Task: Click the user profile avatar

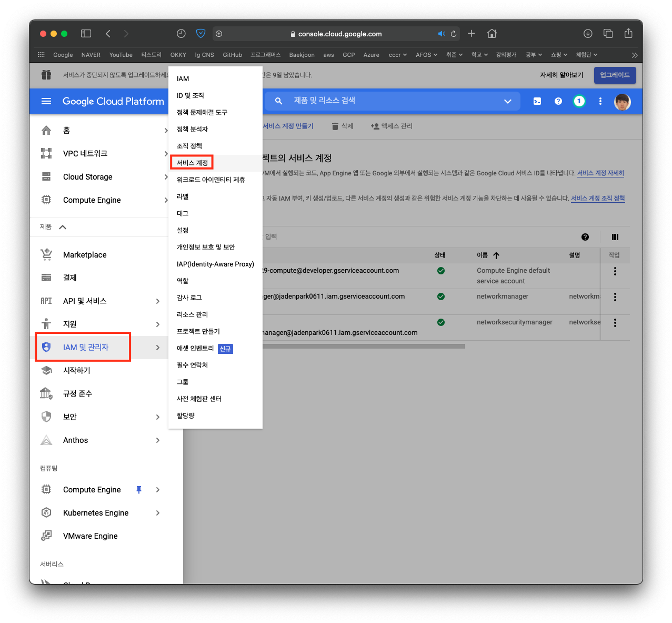Action: [623, 102]
